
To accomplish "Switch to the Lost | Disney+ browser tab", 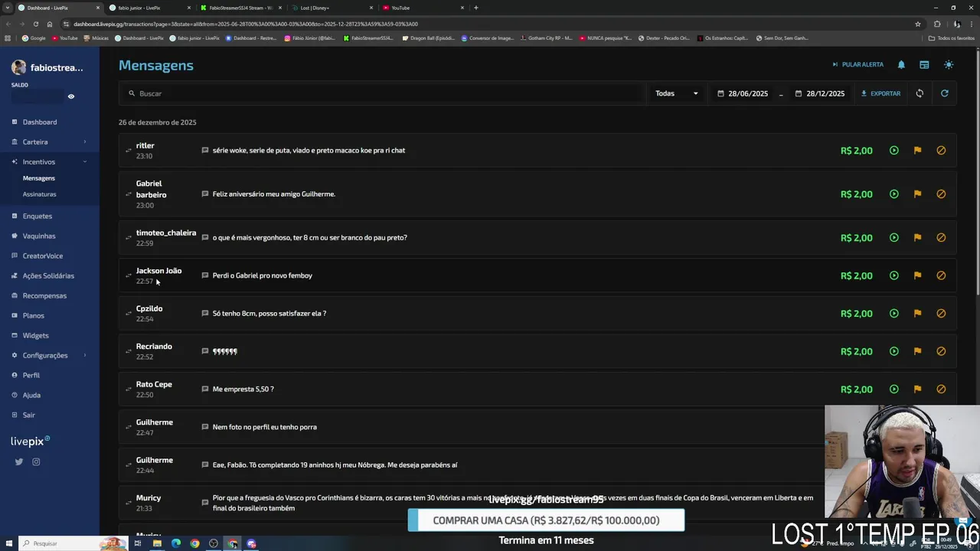I will (x=333, y=8).
